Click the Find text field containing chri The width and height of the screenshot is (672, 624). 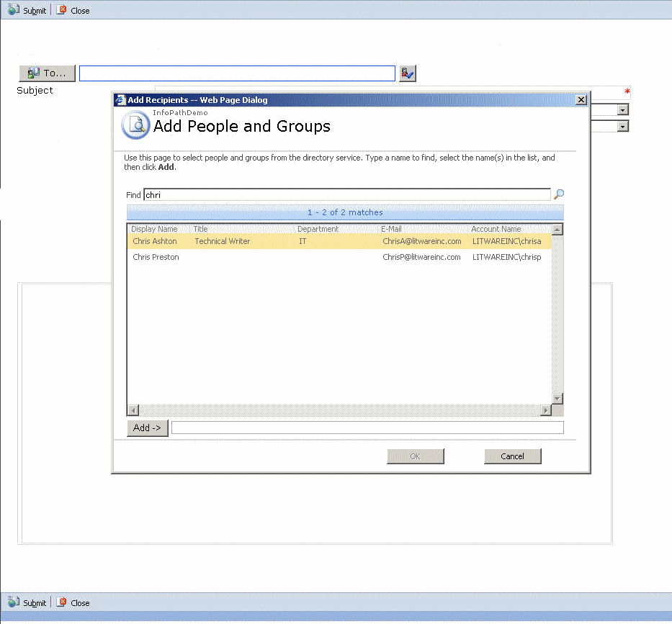(x=346, y=195)
